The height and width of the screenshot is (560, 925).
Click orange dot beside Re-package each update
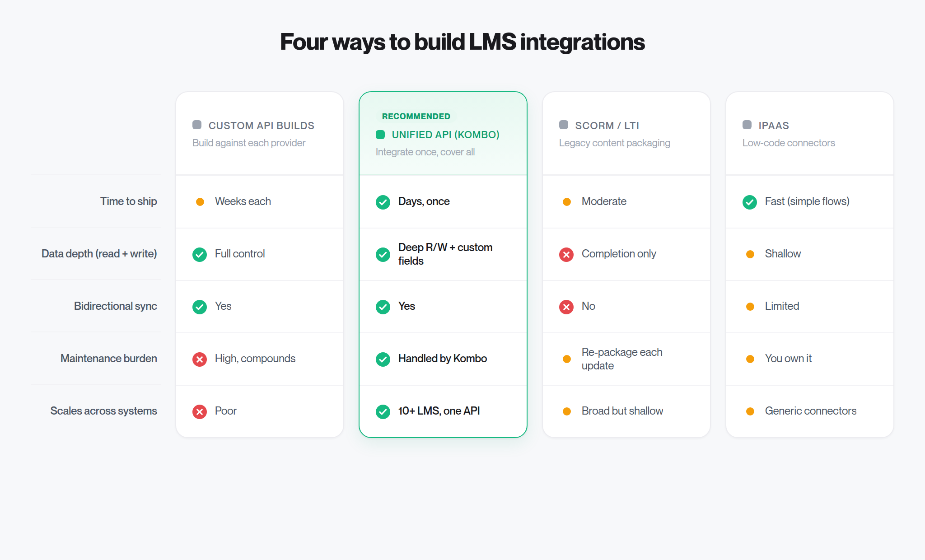[567, 359]
